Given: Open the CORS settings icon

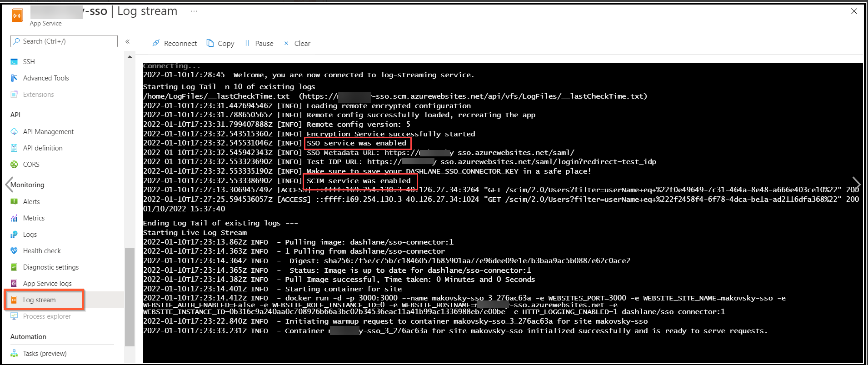Looking at the screenshot, I should tap(14, 165).
